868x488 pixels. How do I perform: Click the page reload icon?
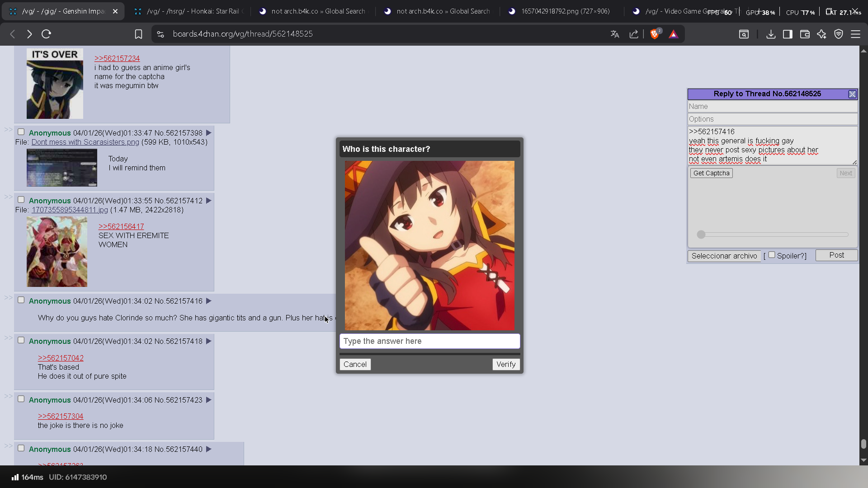(46, 34)
